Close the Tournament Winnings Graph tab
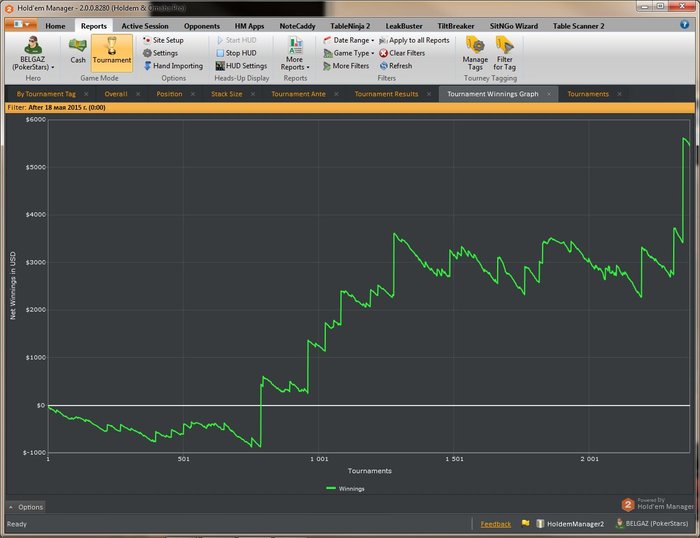 point(549,94)
